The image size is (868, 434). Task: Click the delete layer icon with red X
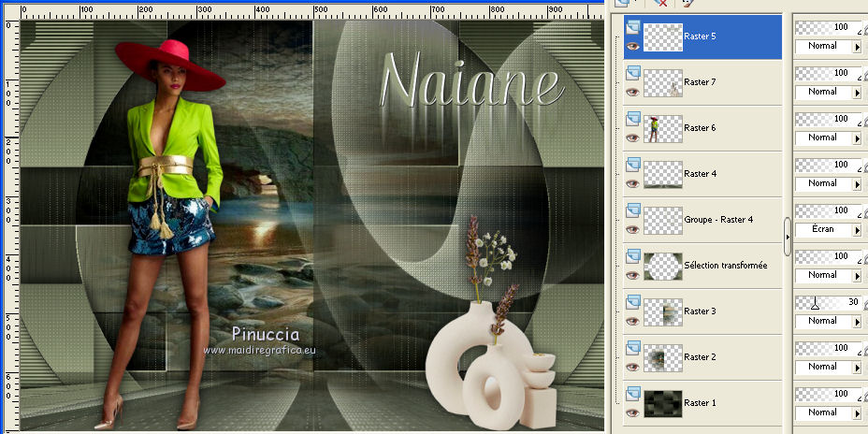coord(659,3)
